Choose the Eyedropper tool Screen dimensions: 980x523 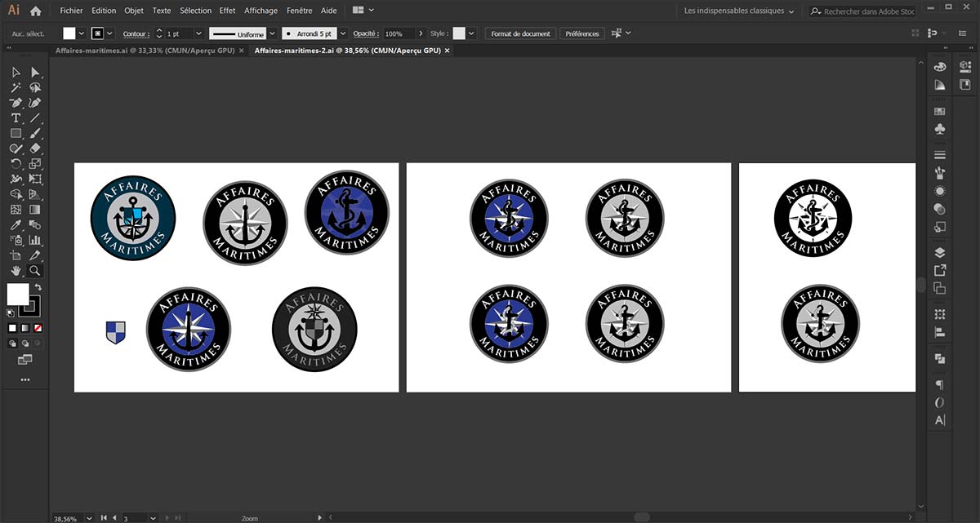pos(16,224)
